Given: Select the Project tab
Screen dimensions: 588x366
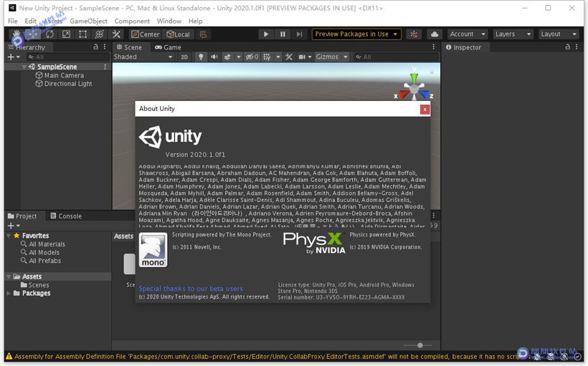Looking at the screenshot, I should 23,216.
